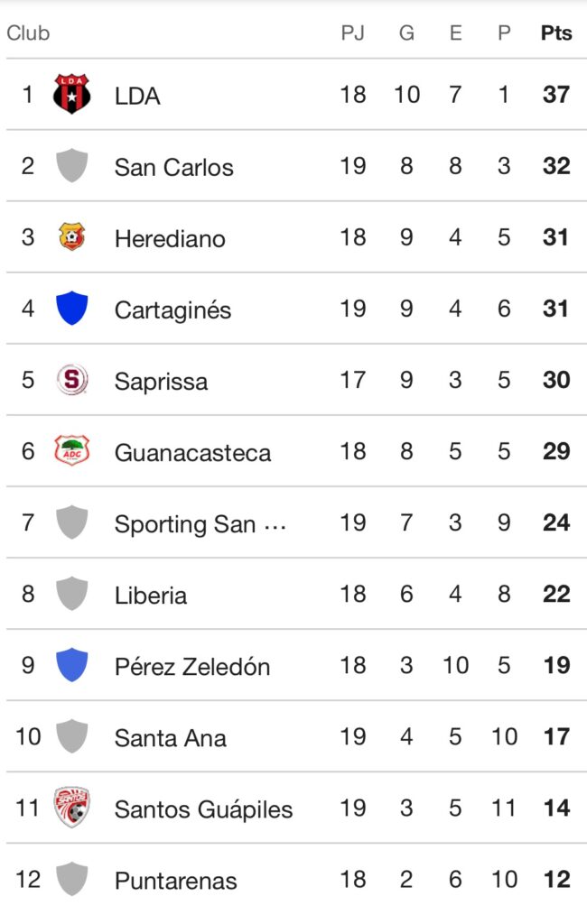Click the Saprissa club logo
This screenshot has height=924, width=587.
[x=71, y=380]
